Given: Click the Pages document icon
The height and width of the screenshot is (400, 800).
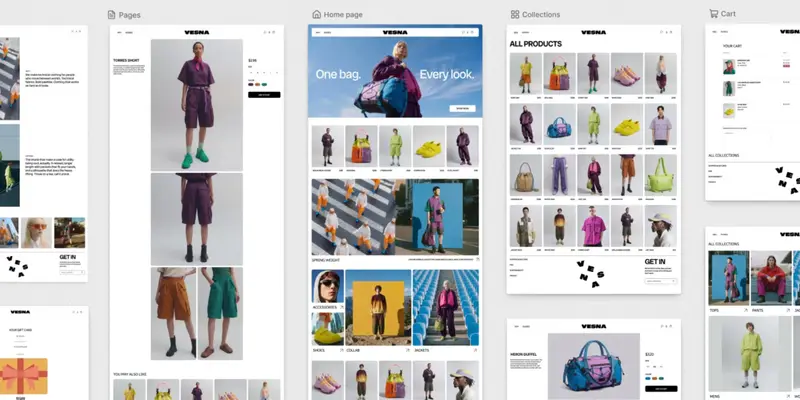Looking at the screenshot, I should point(112,15).
